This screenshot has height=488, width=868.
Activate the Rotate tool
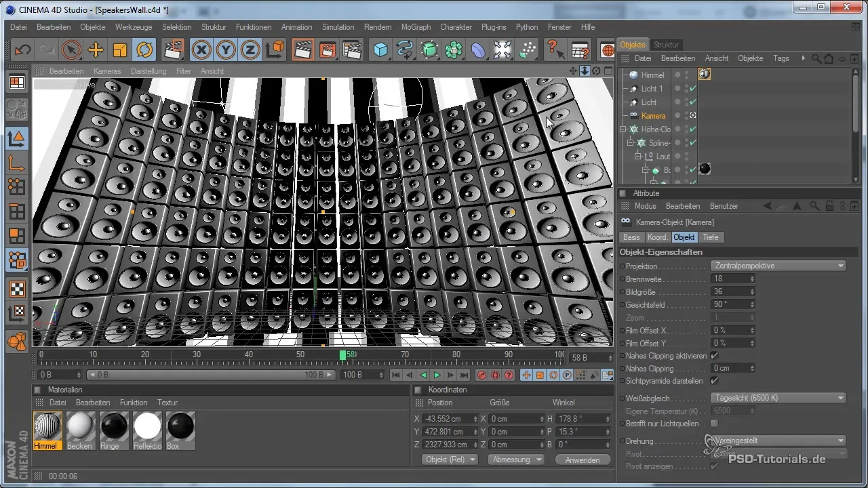click(144, 50)
